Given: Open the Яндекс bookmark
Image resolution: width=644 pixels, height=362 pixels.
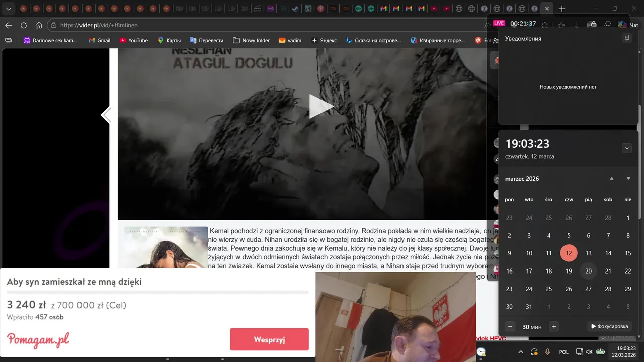Looking at the screenshot, I should (x=324, y=40).
